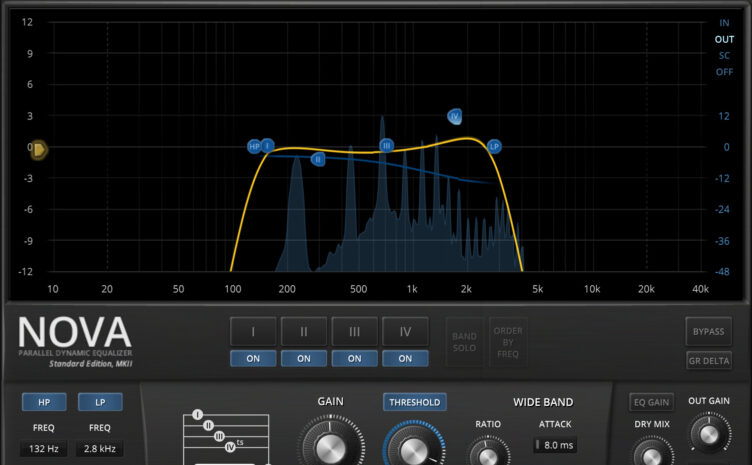The image size is (752, 465).
Task: Toggle the LP filter button
Action: click(100, 402)
